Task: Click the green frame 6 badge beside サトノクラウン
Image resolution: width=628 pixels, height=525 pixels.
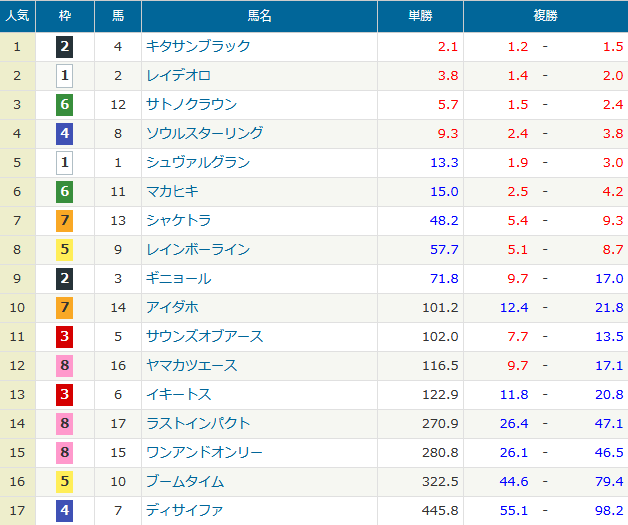Action: point(65,104)
